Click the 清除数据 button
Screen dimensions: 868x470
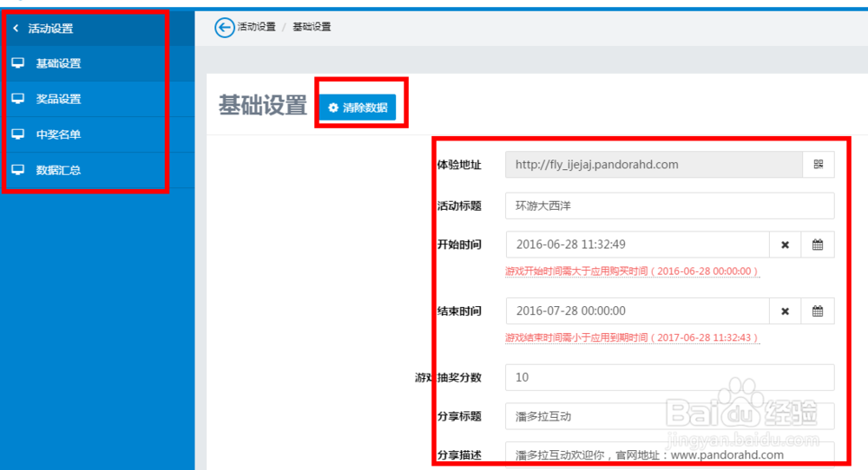[358, 108]
